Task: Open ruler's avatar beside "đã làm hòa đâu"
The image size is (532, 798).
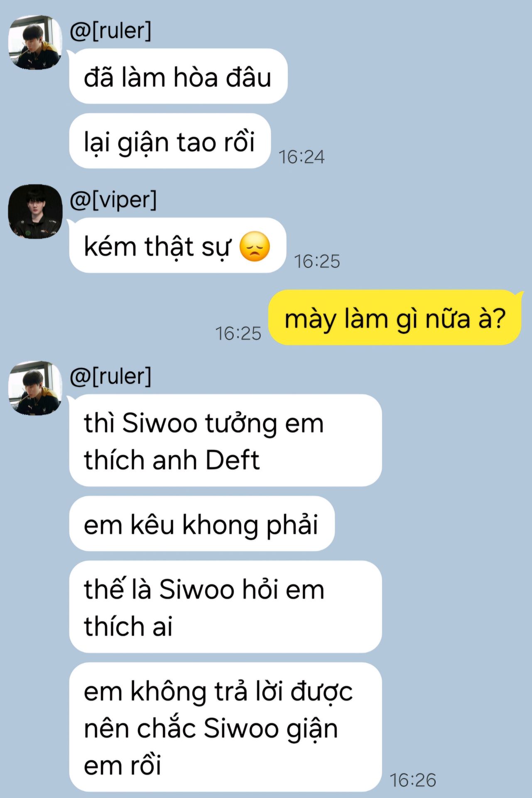Action: pos(35,42)
